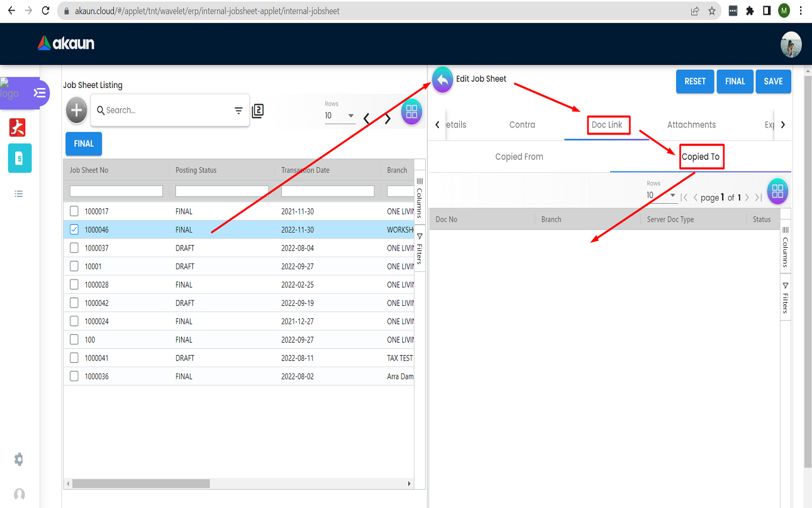
Task: Switch to the Copied From sub-tab
Action: click(519, 157)
